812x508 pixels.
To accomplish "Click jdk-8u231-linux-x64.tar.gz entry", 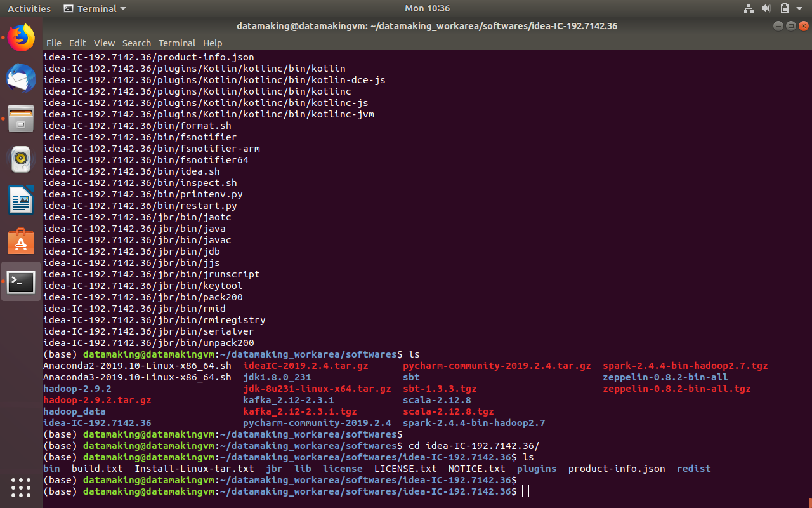I will (x=317, y=389).
